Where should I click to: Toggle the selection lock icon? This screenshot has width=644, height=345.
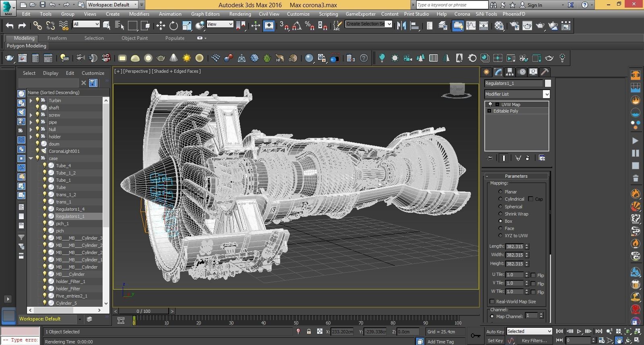pyautogui.click(x=309, y=332)
